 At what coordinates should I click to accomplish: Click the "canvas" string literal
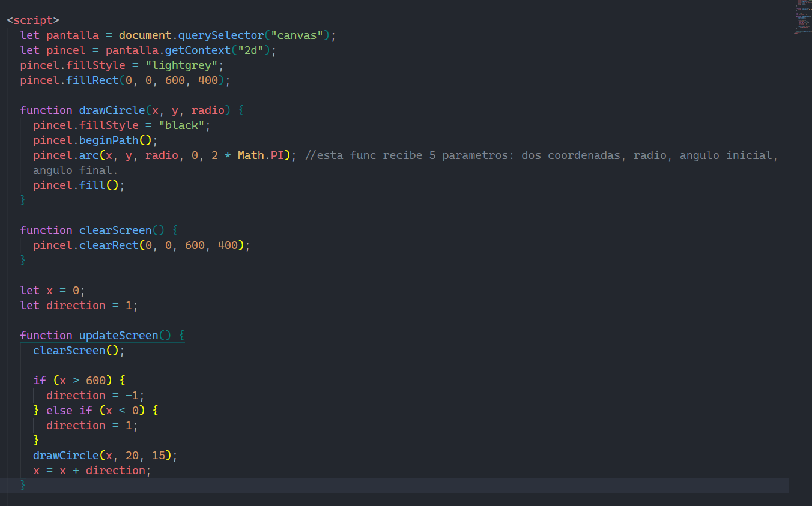pos(297,35)
